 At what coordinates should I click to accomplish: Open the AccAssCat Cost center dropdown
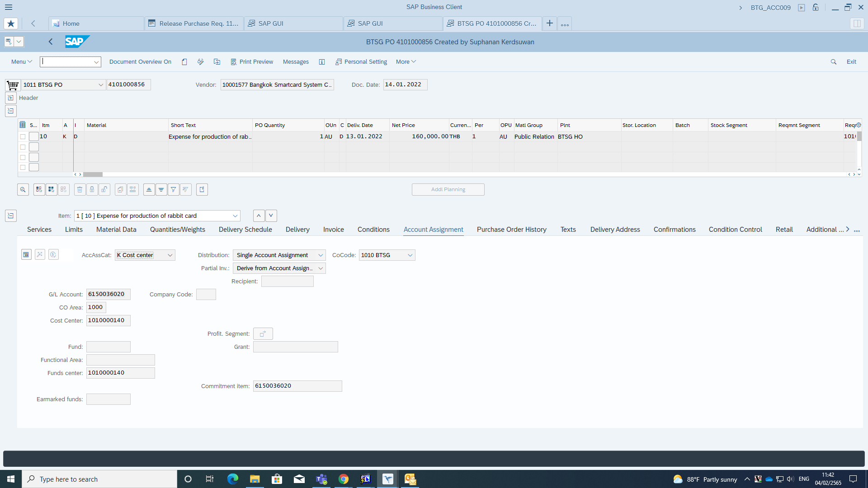click(x=170, y=255)
